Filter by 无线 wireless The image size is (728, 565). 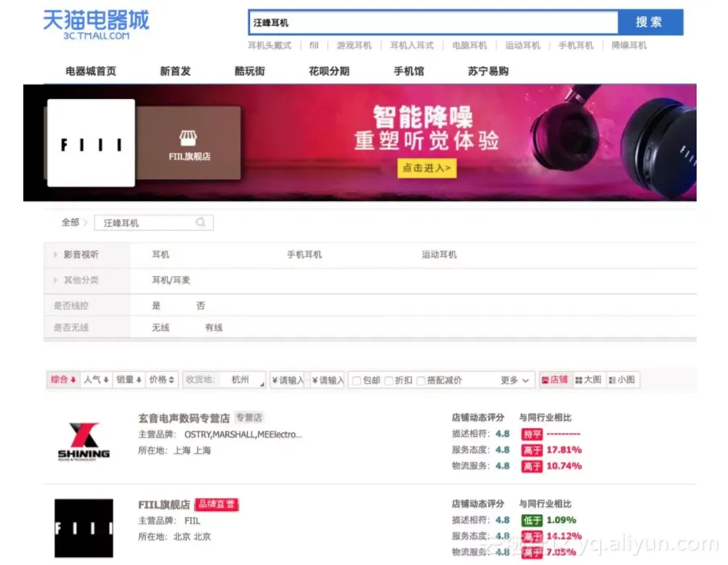click(x=161, y=328)
